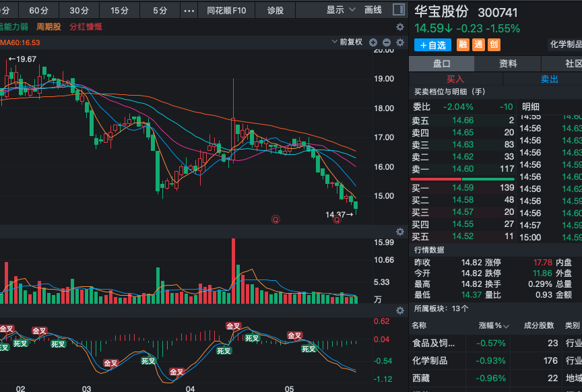The height and width of the screenshot is (392, 582).
Task: Expand the 显示 dropdown
Action: tap(341, 10)
